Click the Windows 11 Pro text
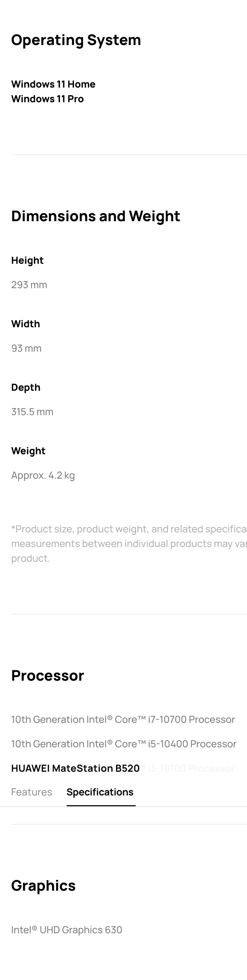247x980 pixels. click(x=47, y=99)
